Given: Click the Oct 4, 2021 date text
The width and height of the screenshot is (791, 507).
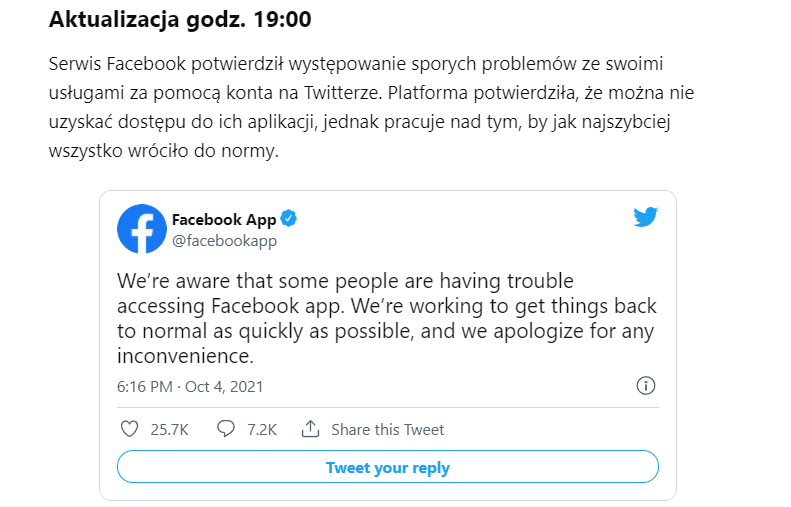Looking at the screenshot, I should point(224,387).
